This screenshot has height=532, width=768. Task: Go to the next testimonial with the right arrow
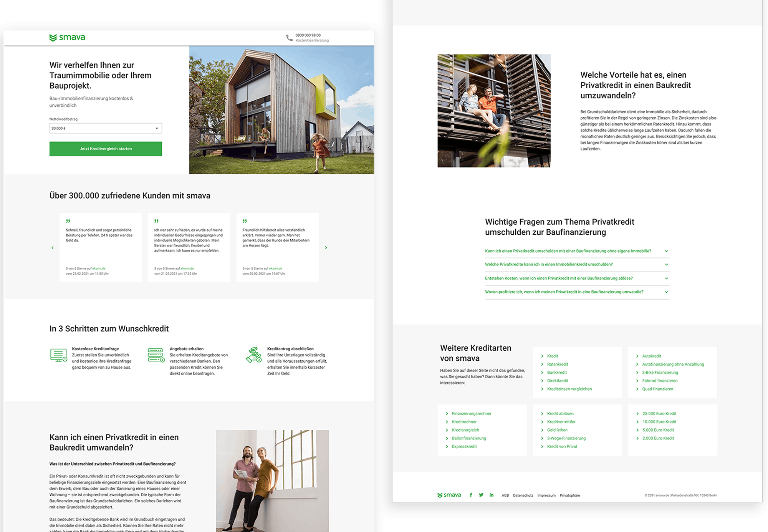tap(326, 248)
